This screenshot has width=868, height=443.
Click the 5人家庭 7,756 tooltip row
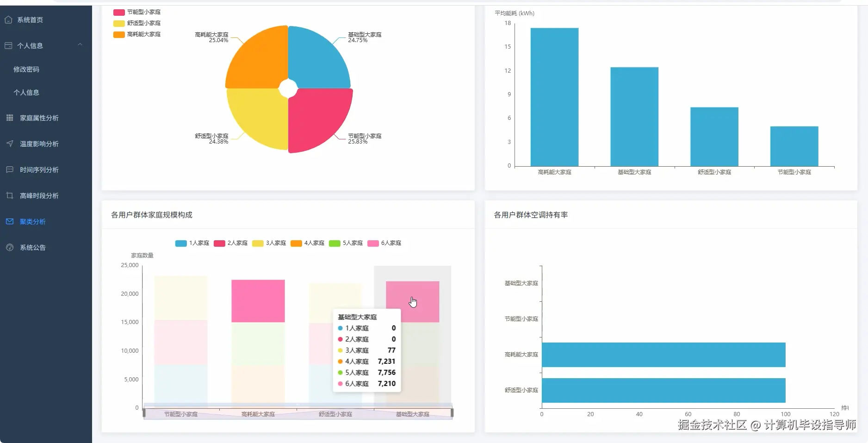pyautogui.click(x=367, y=373)
